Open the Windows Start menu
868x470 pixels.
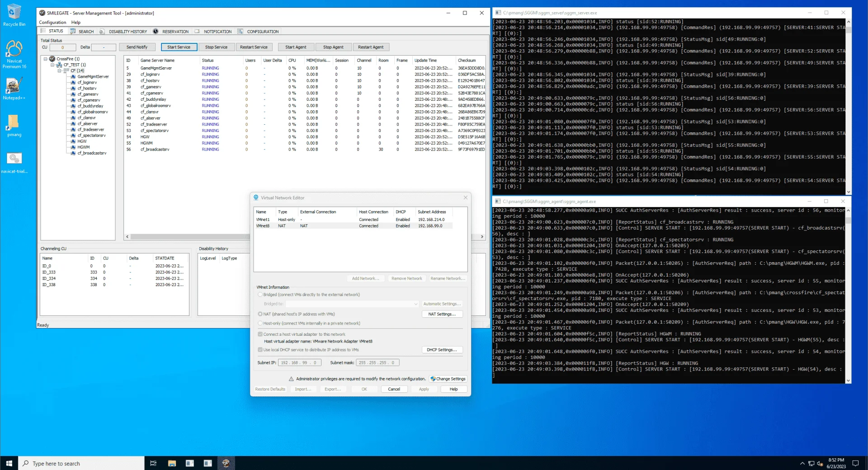9,463
